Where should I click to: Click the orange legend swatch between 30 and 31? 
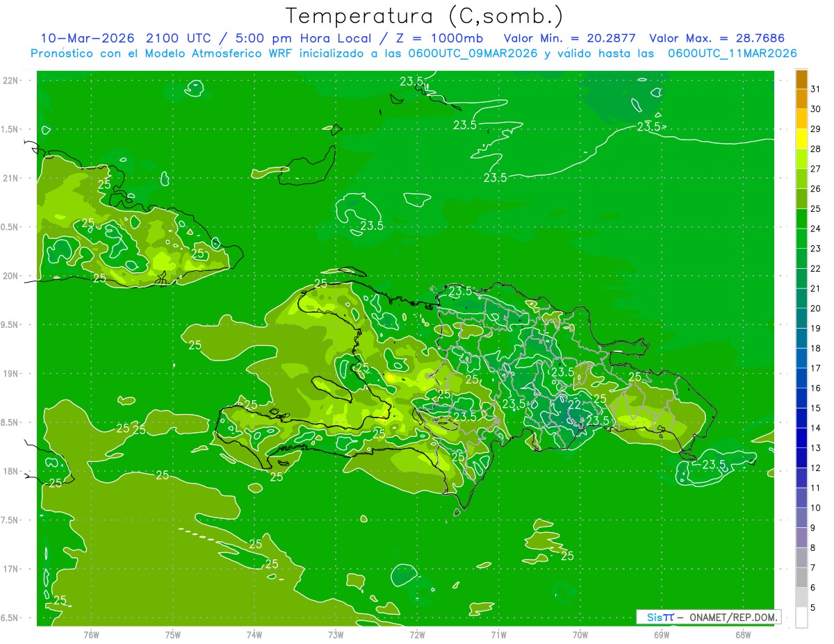click(801, 99)
